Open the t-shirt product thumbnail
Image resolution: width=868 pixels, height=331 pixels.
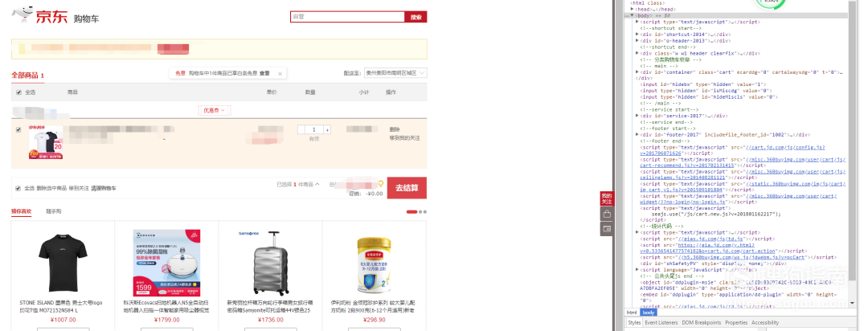point(46,142)
